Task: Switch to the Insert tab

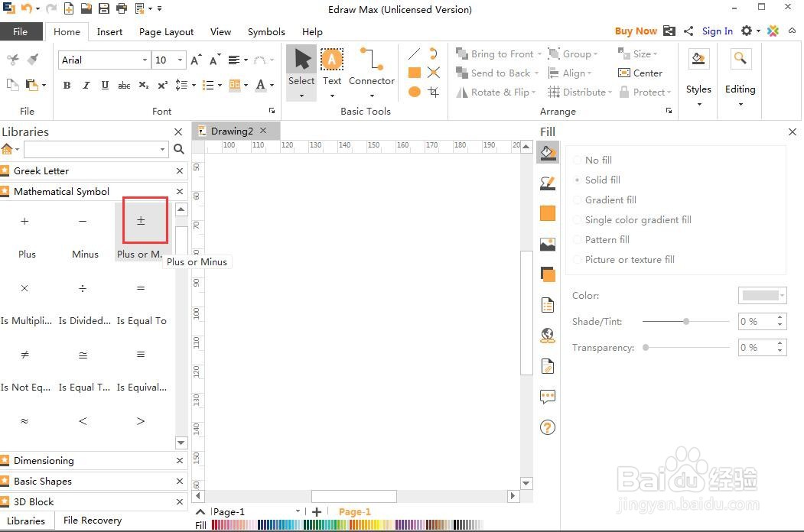Action: 109,32
